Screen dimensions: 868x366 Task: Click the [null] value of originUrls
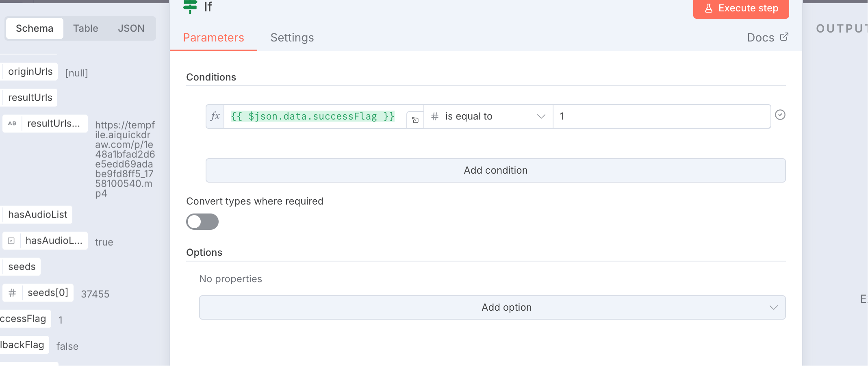click(x=76, y=73)
